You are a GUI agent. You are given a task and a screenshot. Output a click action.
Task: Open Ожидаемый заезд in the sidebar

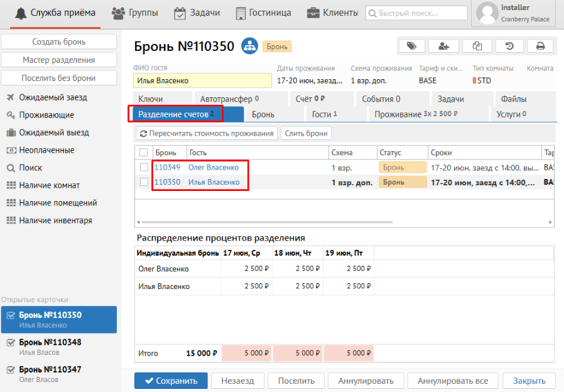pos(53,97)
